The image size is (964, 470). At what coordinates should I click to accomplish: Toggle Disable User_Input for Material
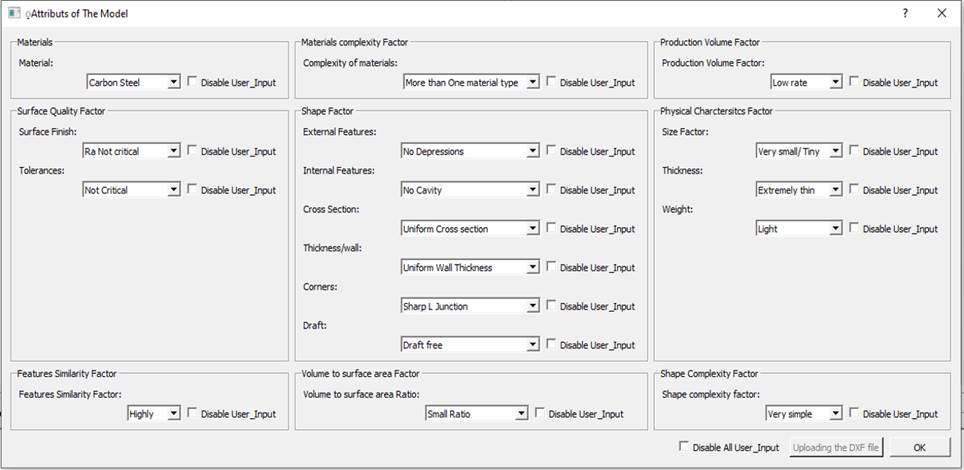192,82
